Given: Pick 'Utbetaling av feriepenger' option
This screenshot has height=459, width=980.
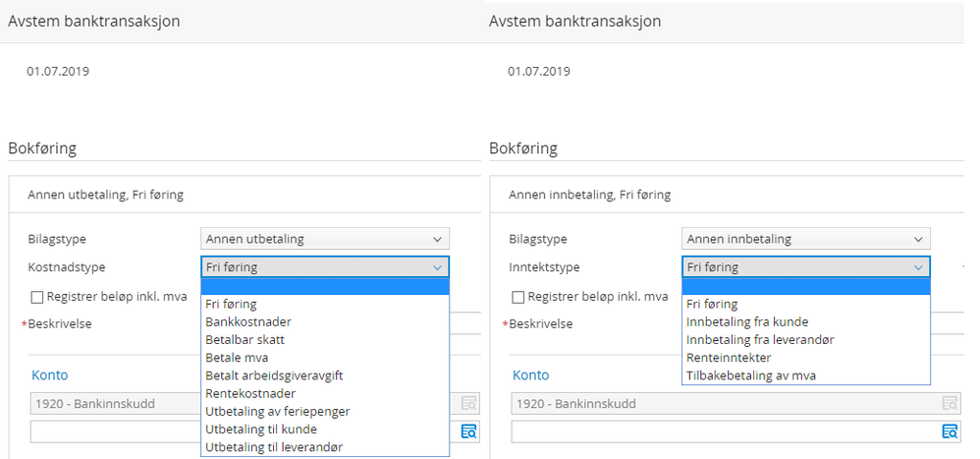Looking at the screenshot, I should (277, 411).
